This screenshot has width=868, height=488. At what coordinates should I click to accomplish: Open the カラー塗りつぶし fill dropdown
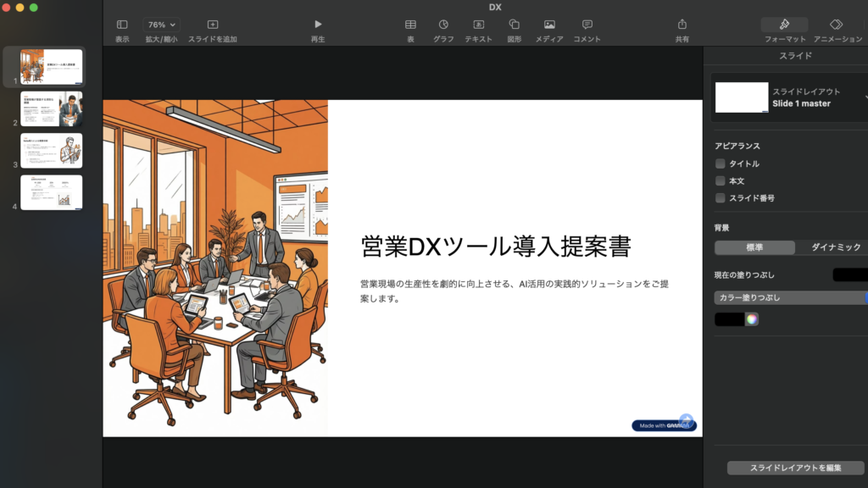[788, 297]
